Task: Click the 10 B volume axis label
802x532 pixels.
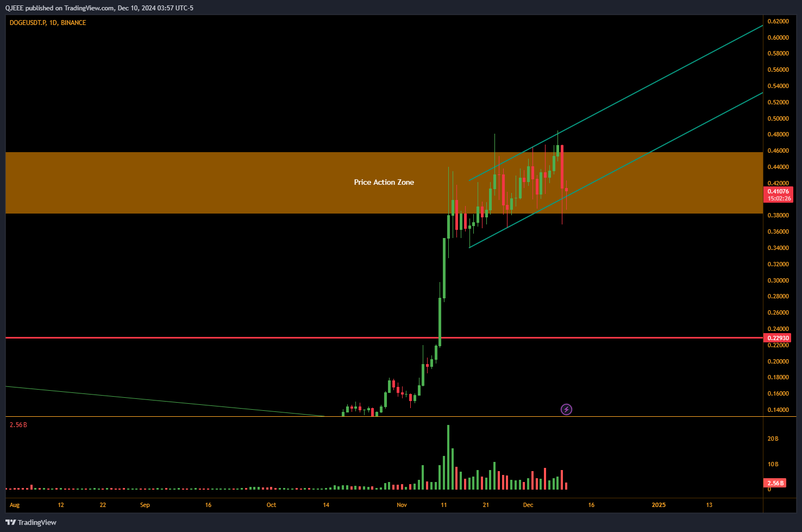Action: pos(773,464)
